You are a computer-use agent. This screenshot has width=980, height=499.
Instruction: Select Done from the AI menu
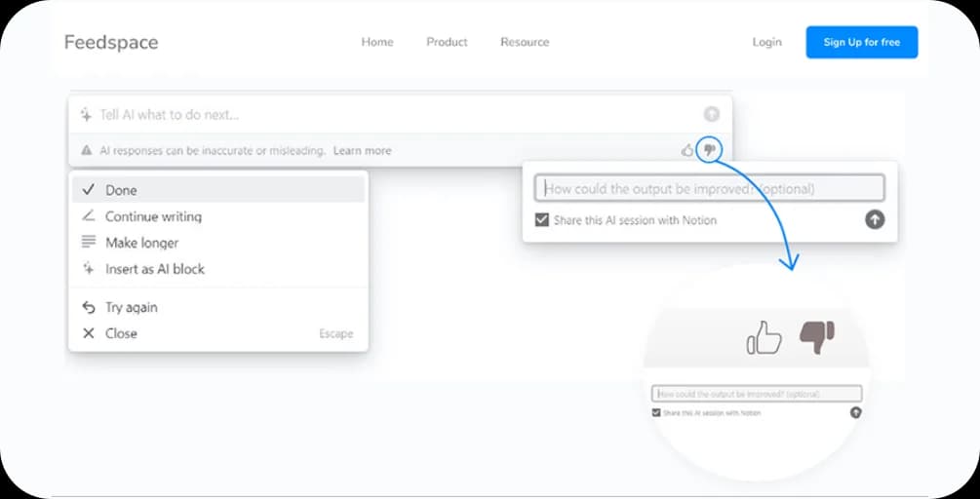(x=218, y=190)
